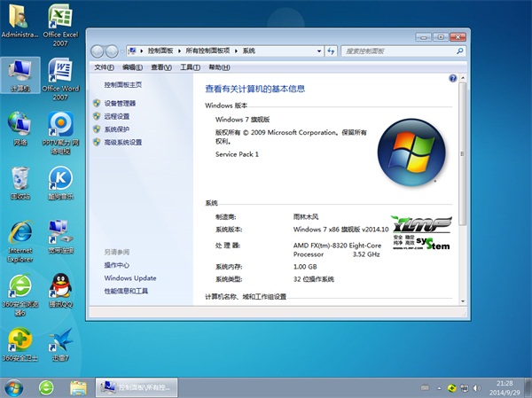Open the 查看(V) menu
The width and height of the screenshot is (532, 398).
pos(161,67)
